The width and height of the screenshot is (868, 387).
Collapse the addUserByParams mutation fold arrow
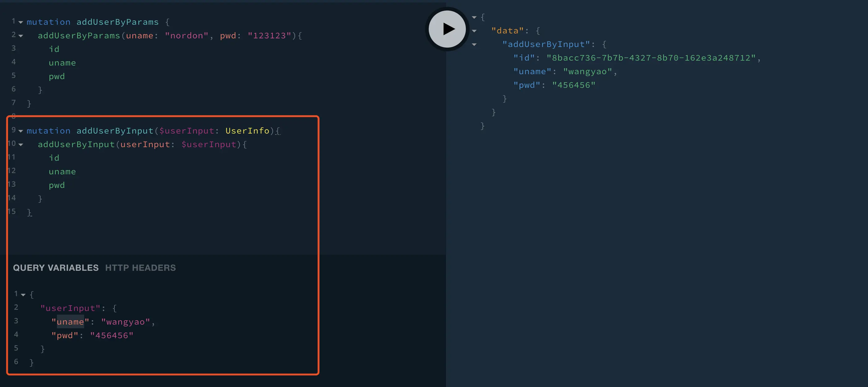[21, 22]
